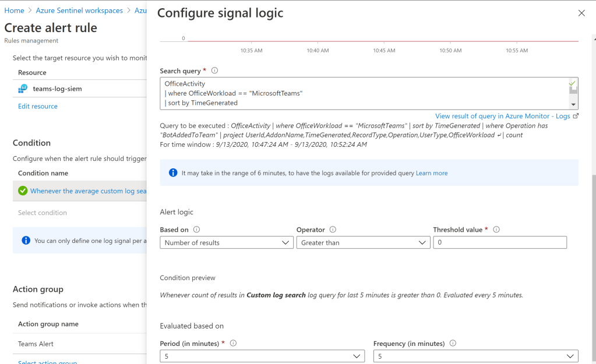Click the green checkmark on the condition
The width and height of the screenshot is (596, 364).
click(x=23, y=190)
